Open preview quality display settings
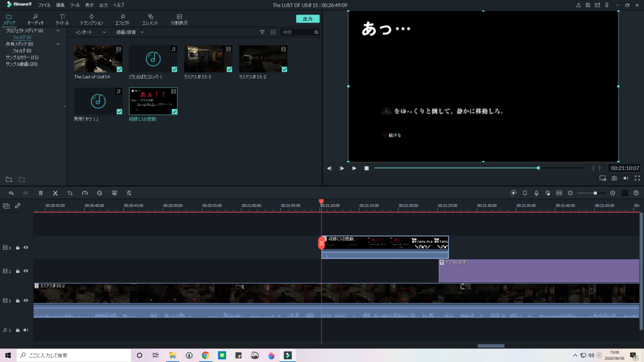Image resolution: width=644 pixels, height=362 pixels. click(603, 179)
